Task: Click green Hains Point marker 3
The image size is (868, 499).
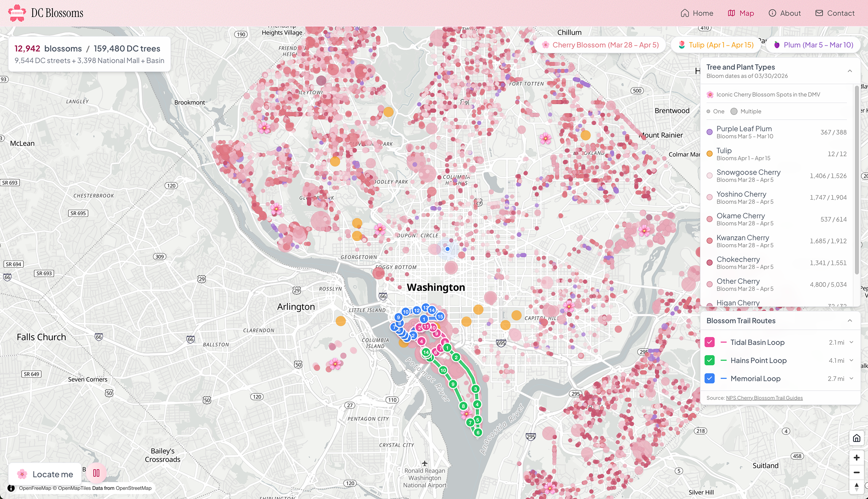Action: click(475, 389)
